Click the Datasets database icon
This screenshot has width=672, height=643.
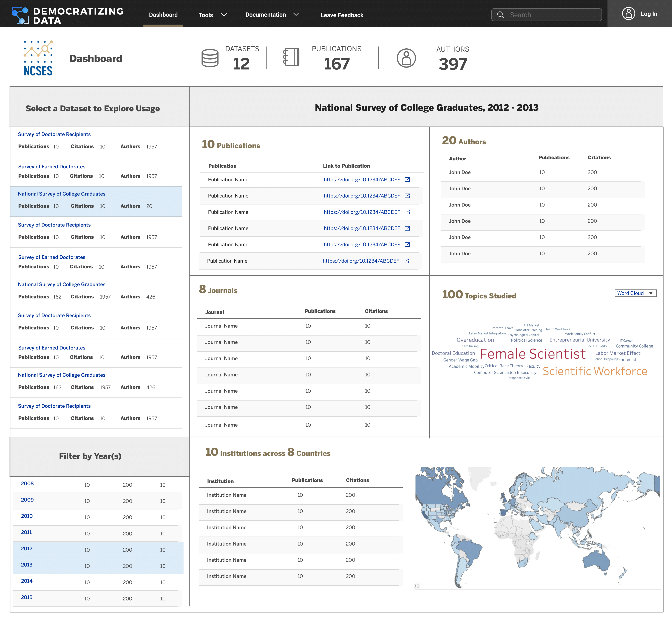[210, 58]
